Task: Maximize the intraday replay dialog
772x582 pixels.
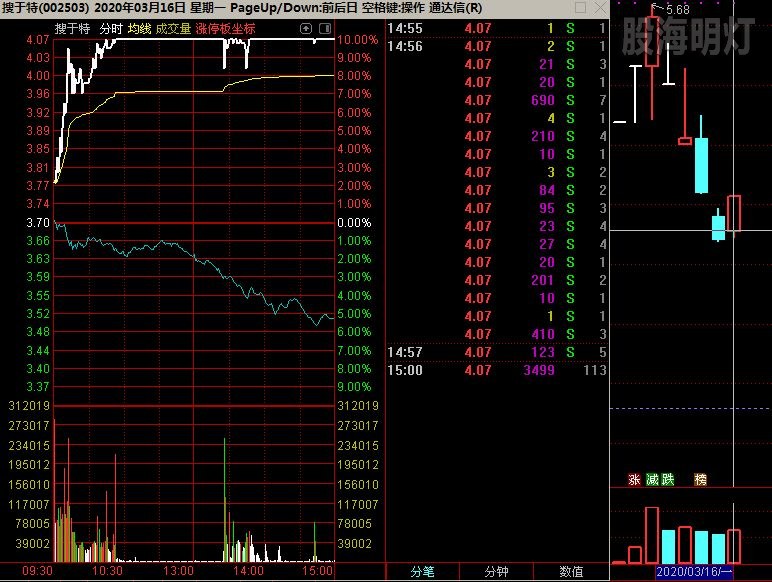Action: 580,7
